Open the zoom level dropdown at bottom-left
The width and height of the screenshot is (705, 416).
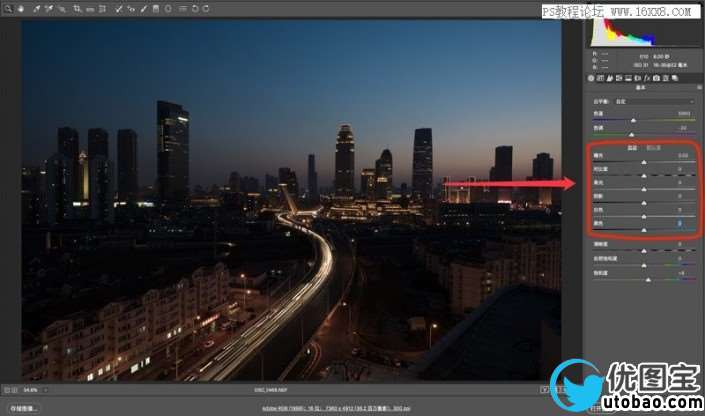click(x=31, y=389)
